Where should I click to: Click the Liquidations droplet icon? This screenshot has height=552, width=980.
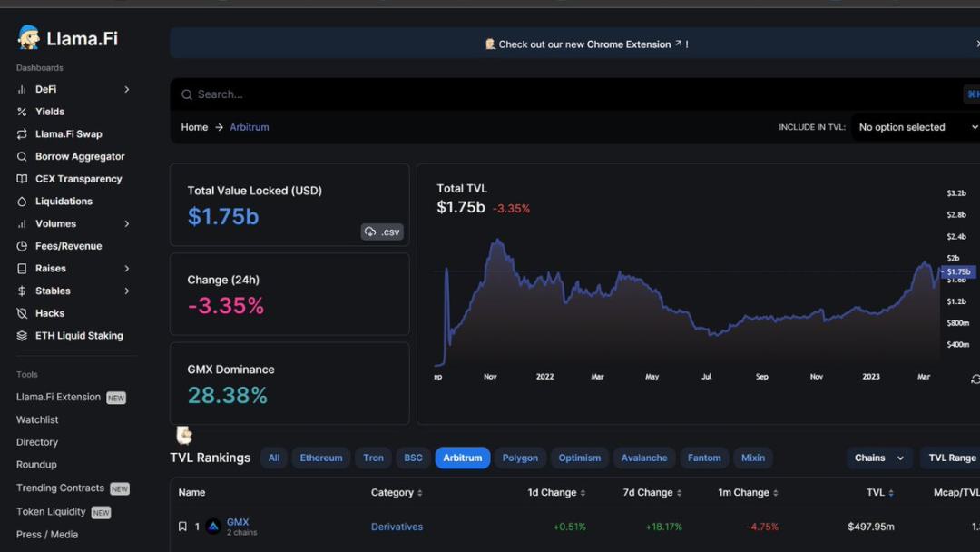22,202
